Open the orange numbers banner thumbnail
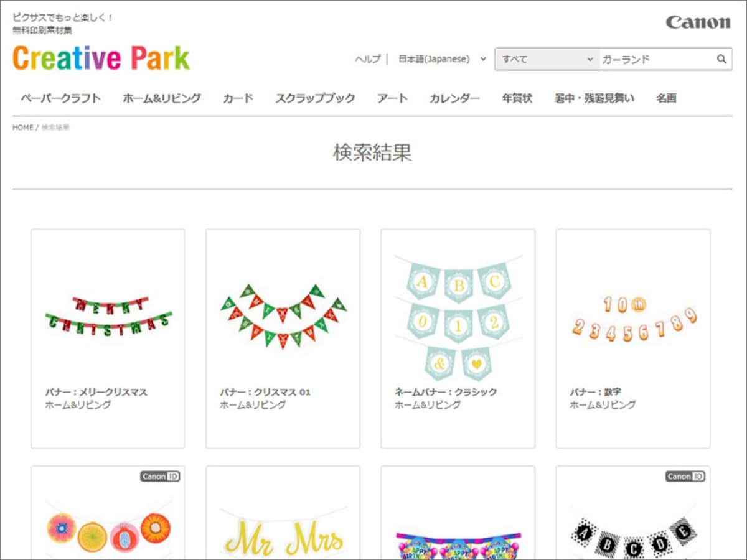The width and height of the screenshot is (747, 560). pyautogui.click(x=633, y=320)
